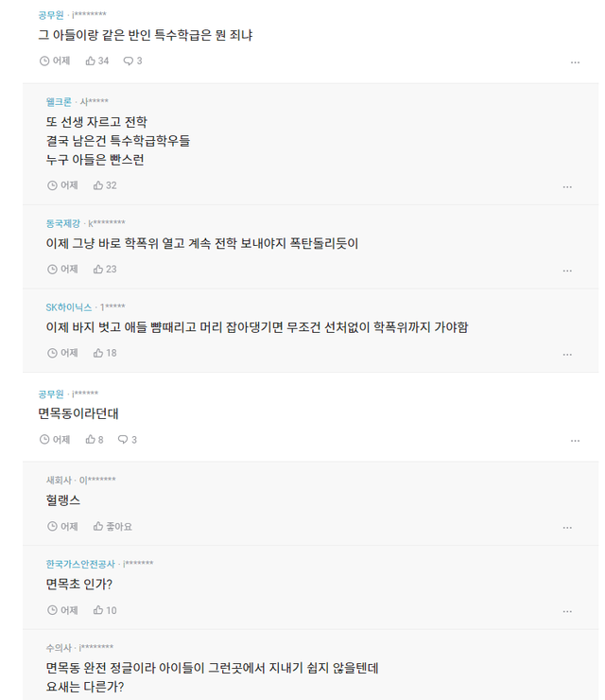
Task: Open the SK하이닉스 company link
Action: point(69,306)
